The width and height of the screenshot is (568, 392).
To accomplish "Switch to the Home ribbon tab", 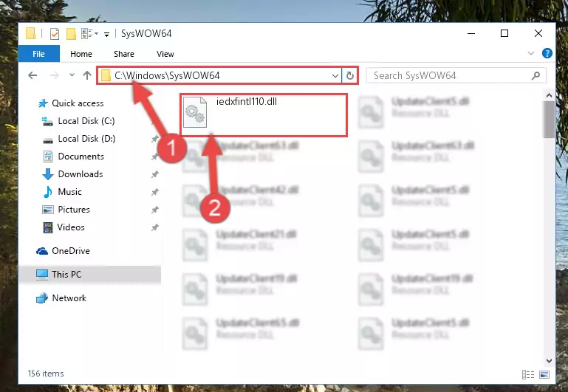I will pos(81,54).
